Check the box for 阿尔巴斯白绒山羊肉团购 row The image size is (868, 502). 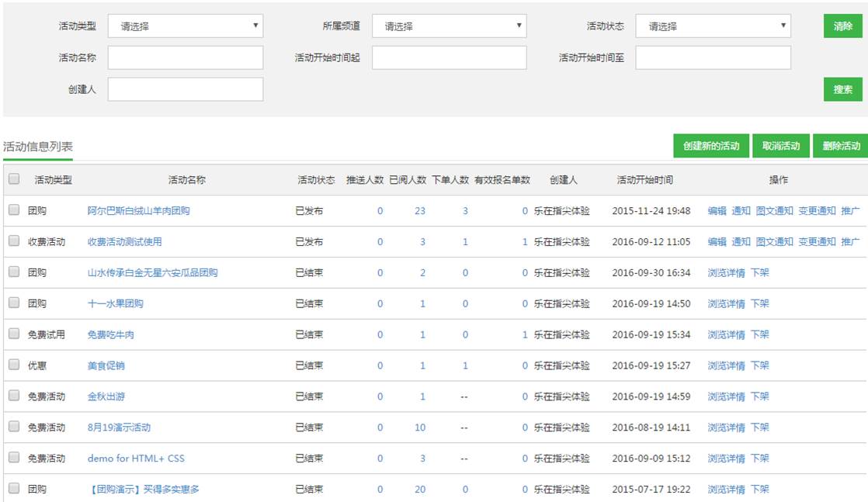[x=14, y=210]
